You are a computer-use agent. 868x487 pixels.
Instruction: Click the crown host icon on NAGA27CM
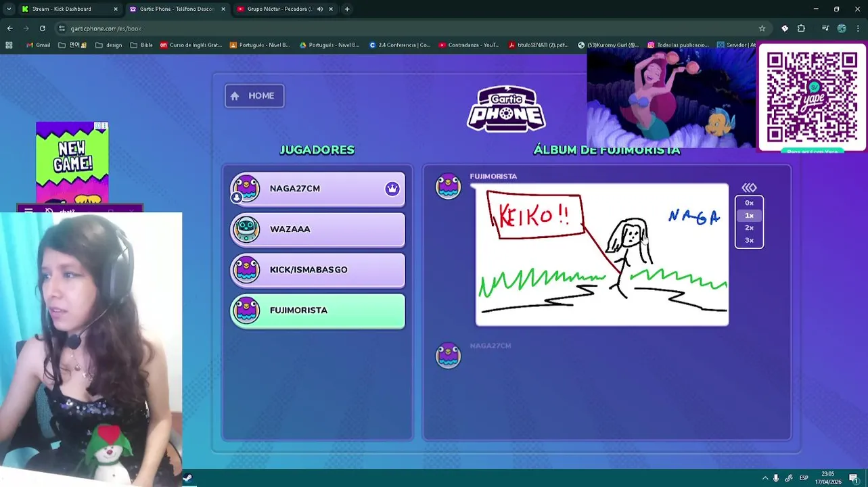pyautogui.click(x=392, y=189)
